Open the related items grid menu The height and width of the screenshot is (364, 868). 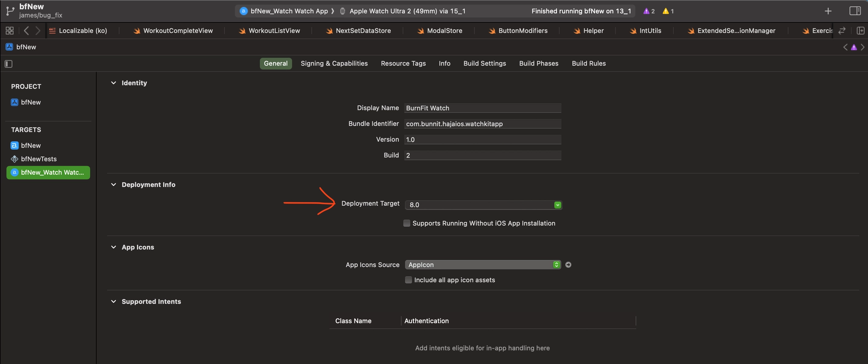pyautogui.click(x=9, y=30)
